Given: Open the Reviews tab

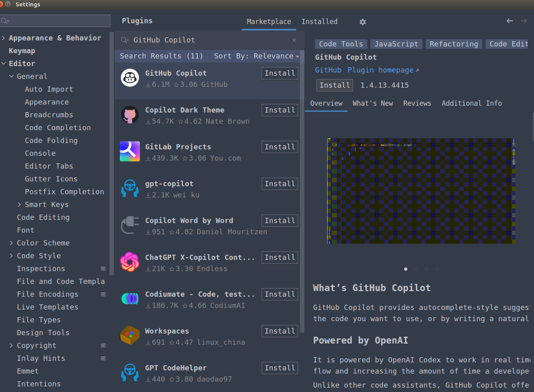Looking at the screenshot, I should [417, 103].
